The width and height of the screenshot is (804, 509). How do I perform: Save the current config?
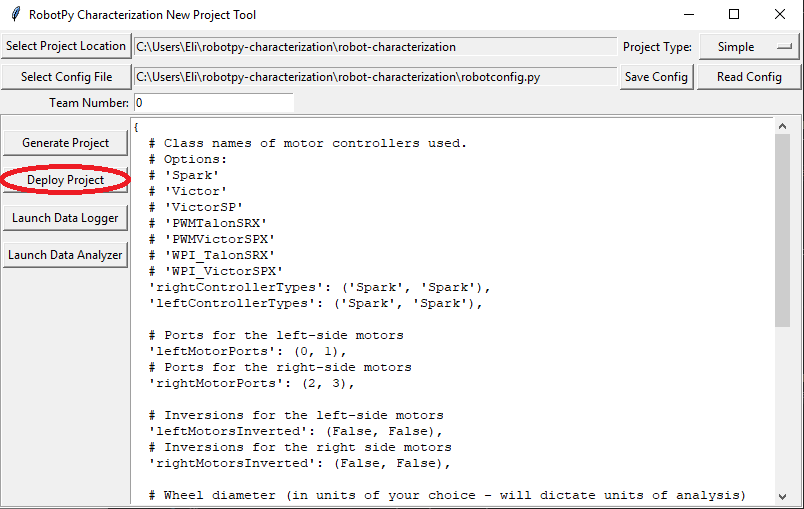[655, 77]
